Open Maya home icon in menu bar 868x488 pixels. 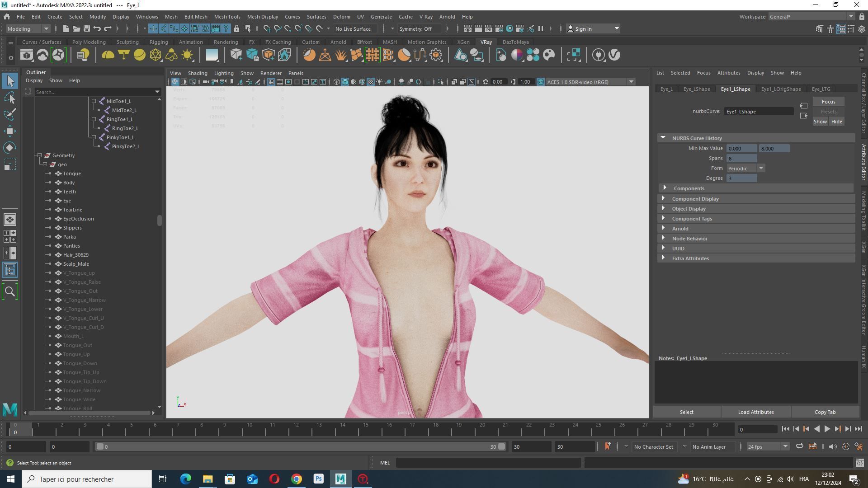[7, 17]
